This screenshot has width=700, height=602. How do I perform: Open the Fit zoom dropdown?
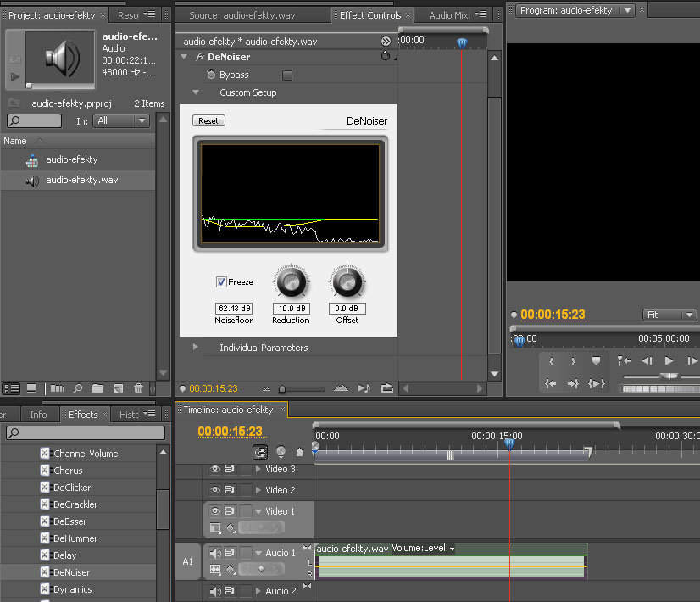[669, 315]
